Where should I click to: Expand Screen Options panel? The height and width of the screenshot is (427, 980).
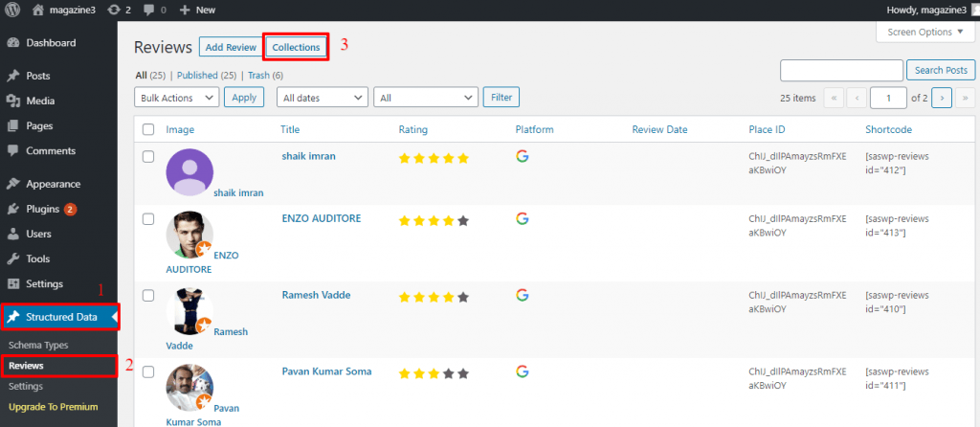click(925, 32)
